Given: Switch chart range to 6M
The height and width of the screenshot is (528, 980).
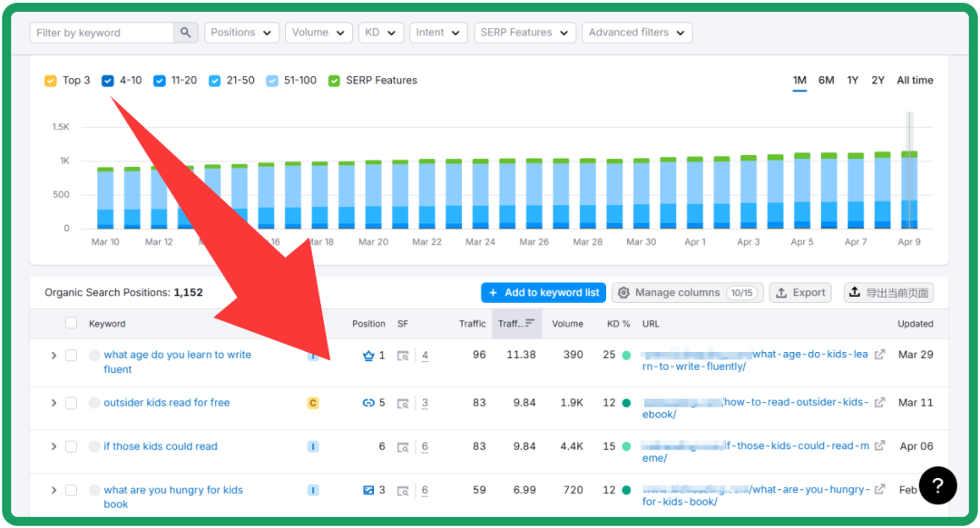Looking at the screenshot, I should pos(826,81).
